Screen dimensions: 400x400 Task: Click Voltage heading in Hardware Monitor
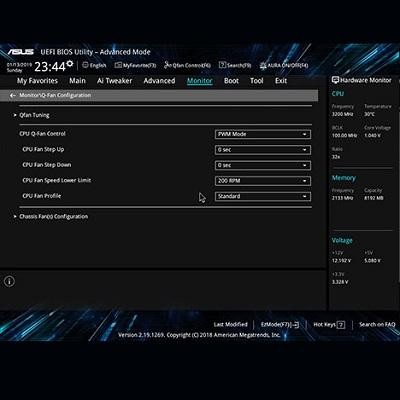click(x=342, y=240)
